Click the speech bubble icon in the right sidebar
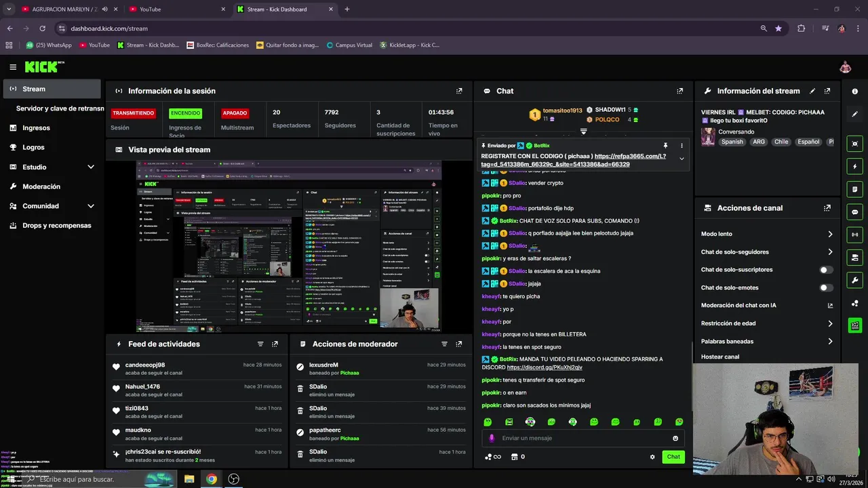Viewport: 868px width, 488px height. pos(854,211)
